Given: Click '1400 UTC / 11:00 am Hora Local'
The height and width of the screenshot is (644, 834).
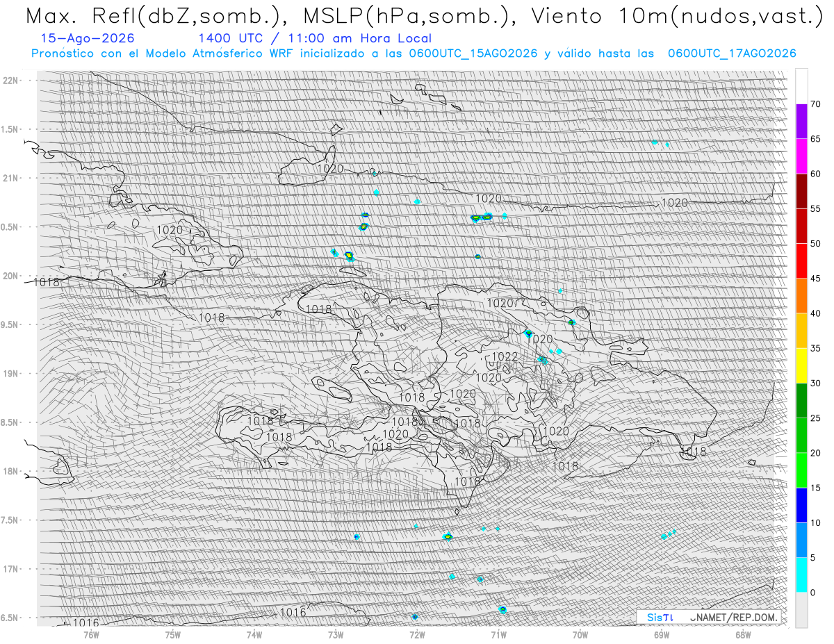Looking at the screenshot, I should pyautogui.click(x=315, y=39).
